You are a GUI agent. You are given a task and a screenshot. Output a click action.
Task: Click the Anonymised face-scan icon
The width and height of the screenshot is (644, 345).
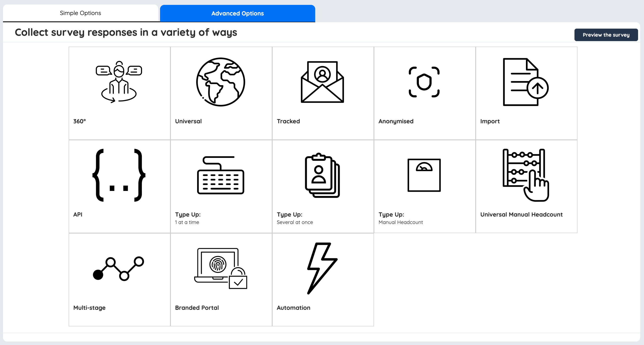(x=424, y=82)
